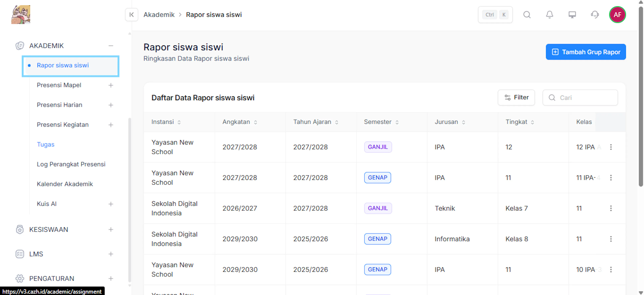644x295 pixels.
Task: Click the monitor display icon in header
Action: (x=572, y=15)
